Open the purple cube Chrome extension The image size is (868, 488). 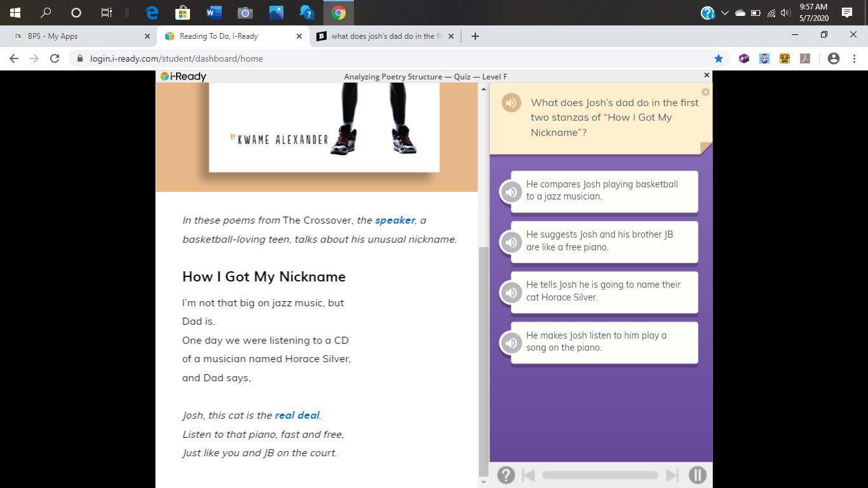coord(744,58)
